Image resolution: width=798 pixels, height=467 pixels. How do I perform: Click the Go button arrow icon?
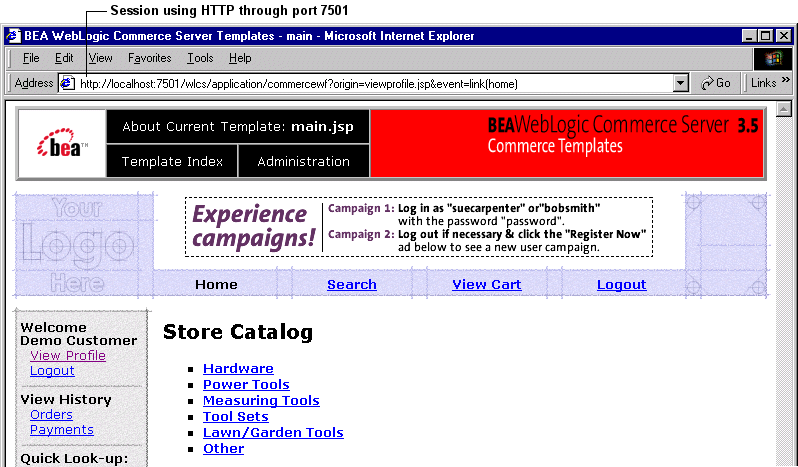click(706, 83)
